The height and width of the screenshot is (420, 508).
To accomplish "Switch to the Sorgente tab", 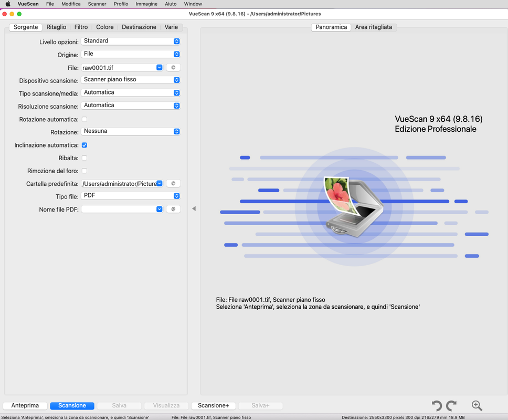I will (26, 27).
